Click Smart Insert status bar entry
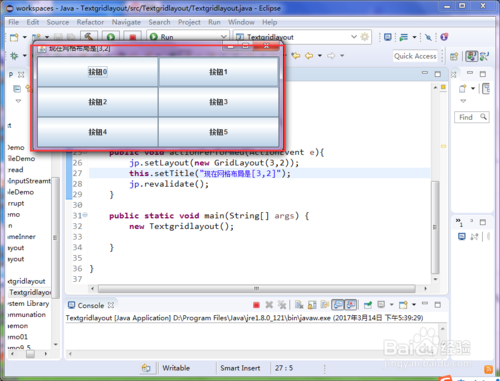500x381 pixels. point(240,368)
